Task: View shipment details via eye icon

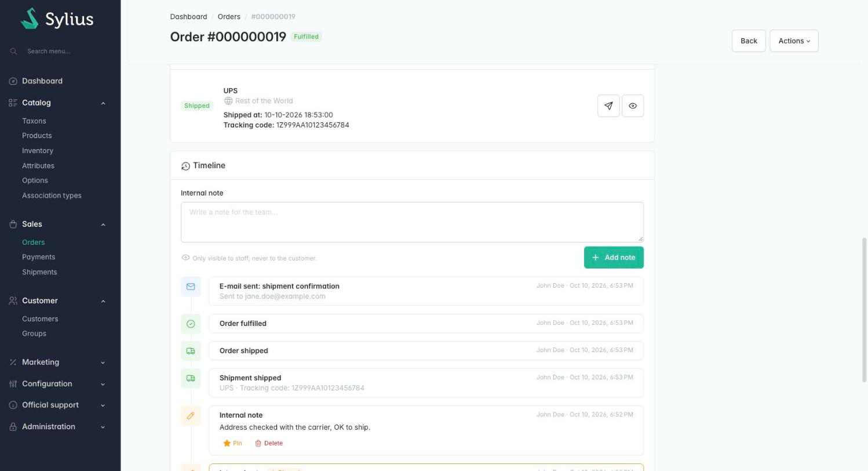Action: (x=633, y=106)
